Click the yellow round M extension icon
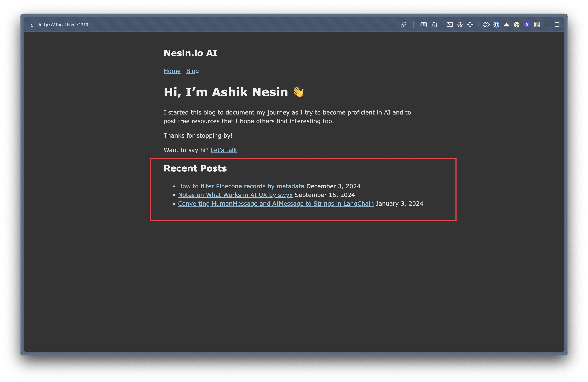 coord(517,25)
